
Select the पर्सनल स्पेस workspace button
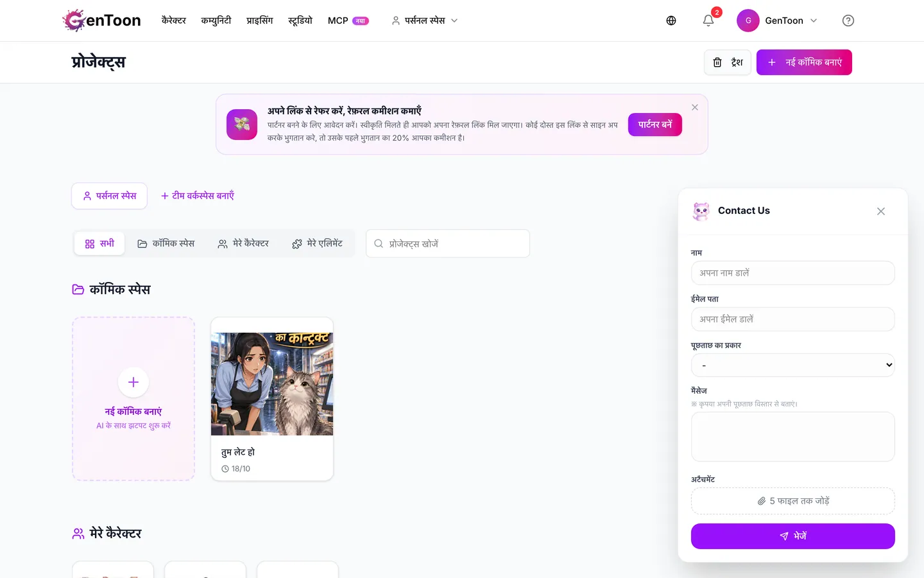pyautogui.click(x=110, y=196)
